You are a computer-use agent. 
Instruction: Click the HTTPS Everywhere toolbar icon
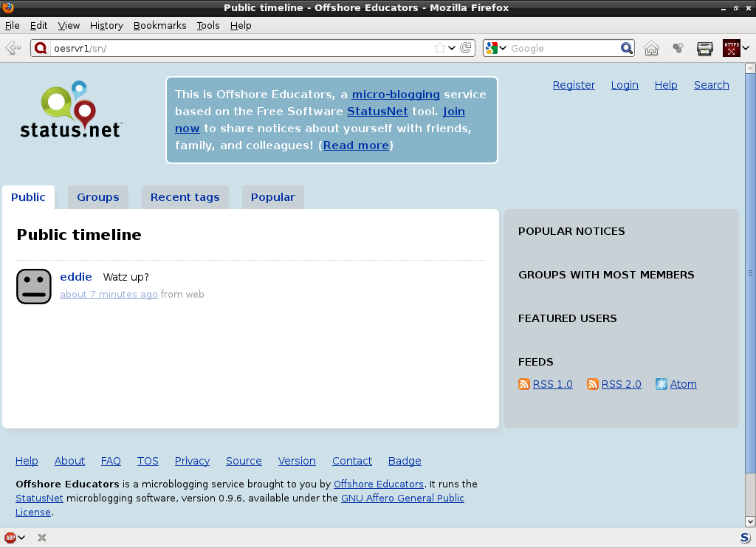pyautogui.click(x=731, y=48)
